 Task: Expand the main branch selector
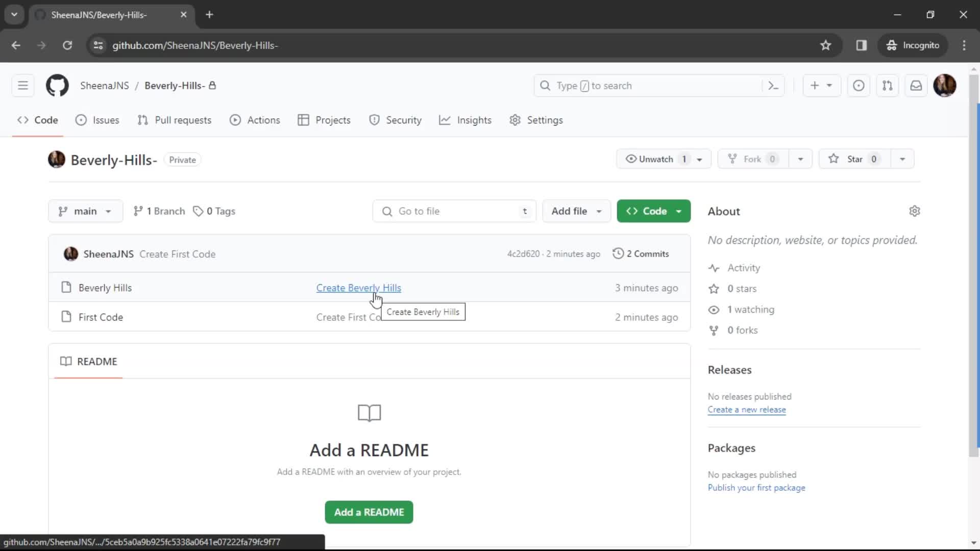[x=85, y=211]
